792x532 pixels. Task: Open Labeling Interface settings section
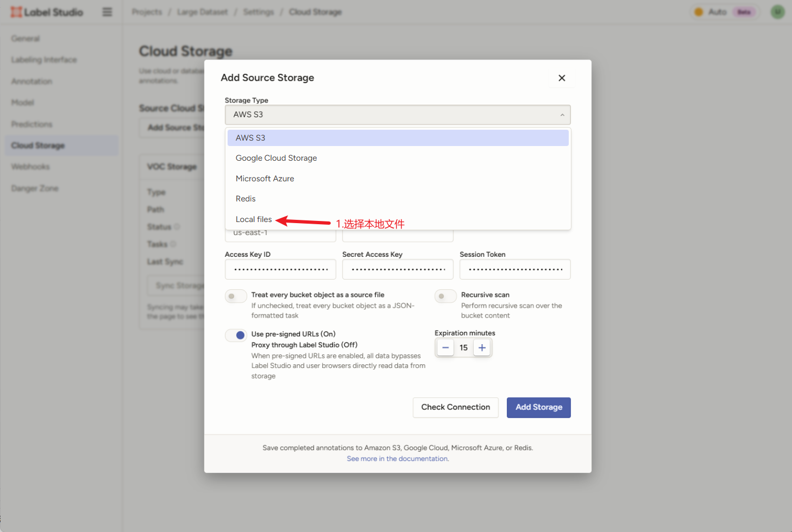click(61, 60)
